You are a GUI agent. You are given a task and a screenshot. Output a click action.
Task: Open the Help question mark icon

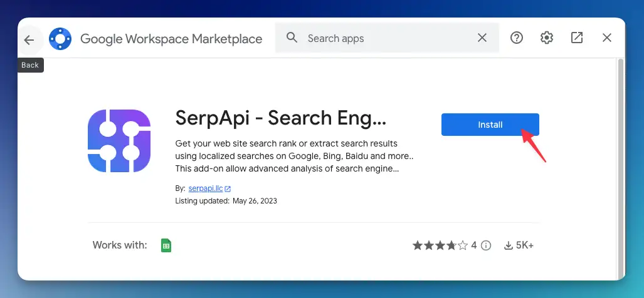pyautogui.click(x=516, y=38)
